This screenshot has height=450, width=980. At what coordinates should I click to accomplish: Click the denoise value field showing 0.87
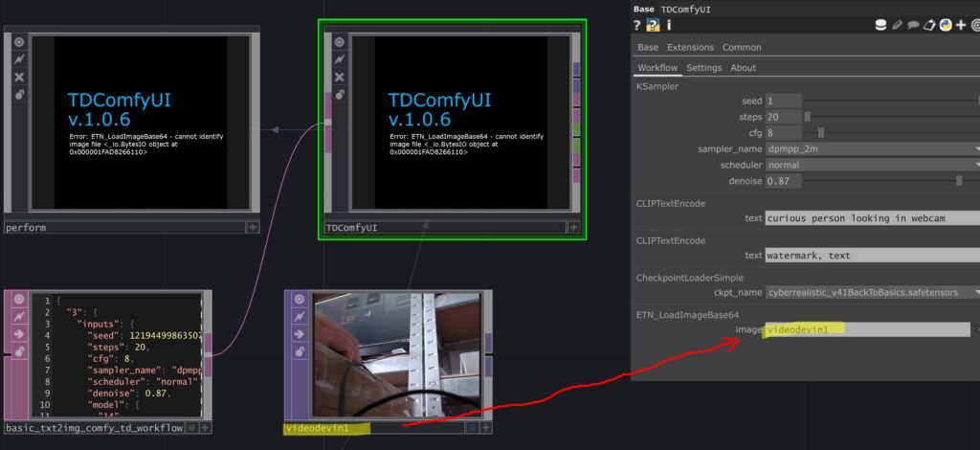(x=783, y=181)
